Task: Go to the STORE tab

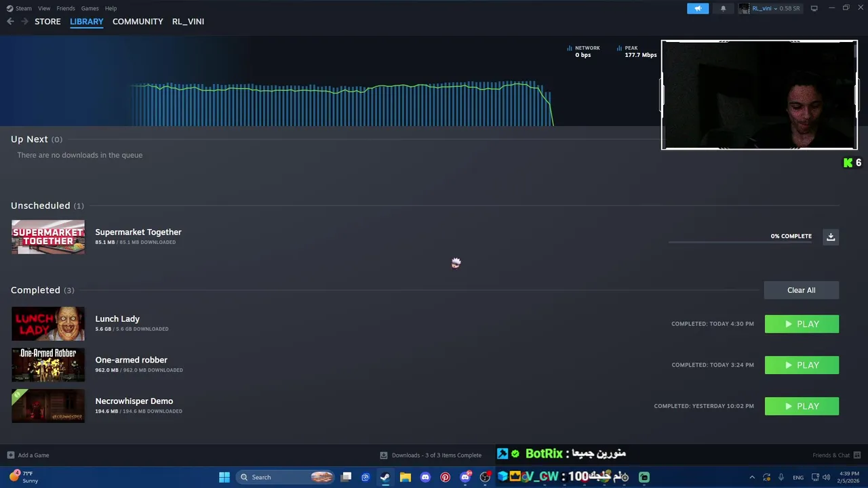Action: pyautogui.click(x=47, y=22)
